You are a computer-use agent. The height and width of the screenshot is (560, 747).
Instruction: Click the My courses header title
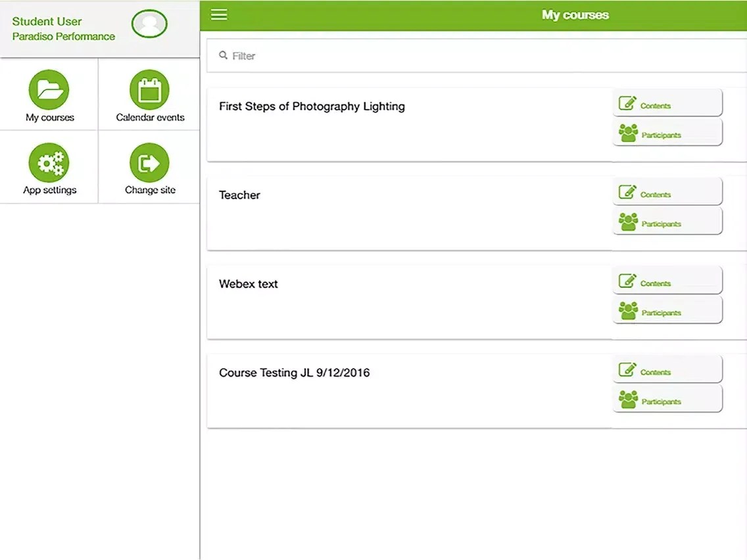[575, 14]
